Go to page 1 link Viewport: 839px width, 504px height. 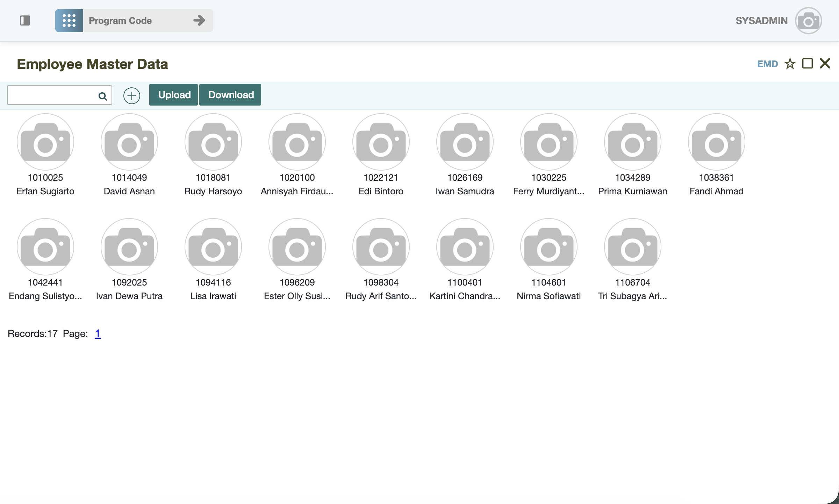(98, 333)
